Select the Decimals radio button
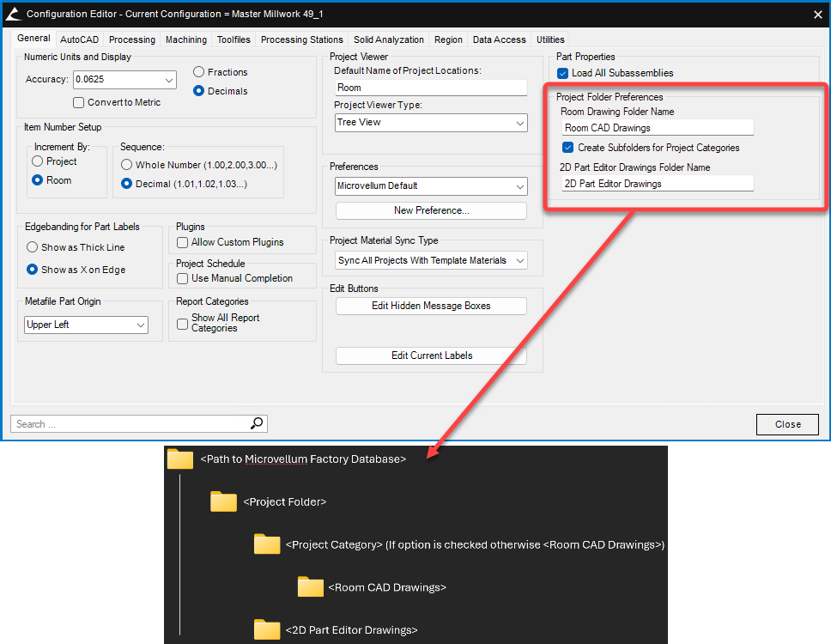Image resolution: width=831 pixels, height=644 pixels. click(x=199, y=91)
